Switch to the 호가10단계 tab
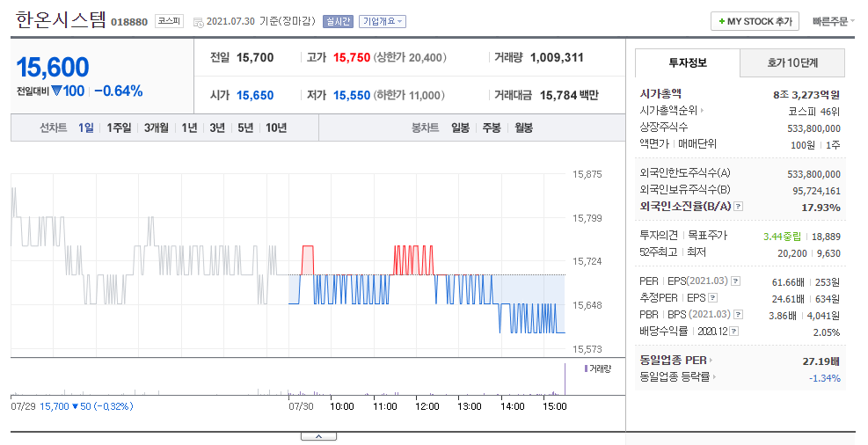The height and width of the screenshot is (445, 868). (792, 62)
